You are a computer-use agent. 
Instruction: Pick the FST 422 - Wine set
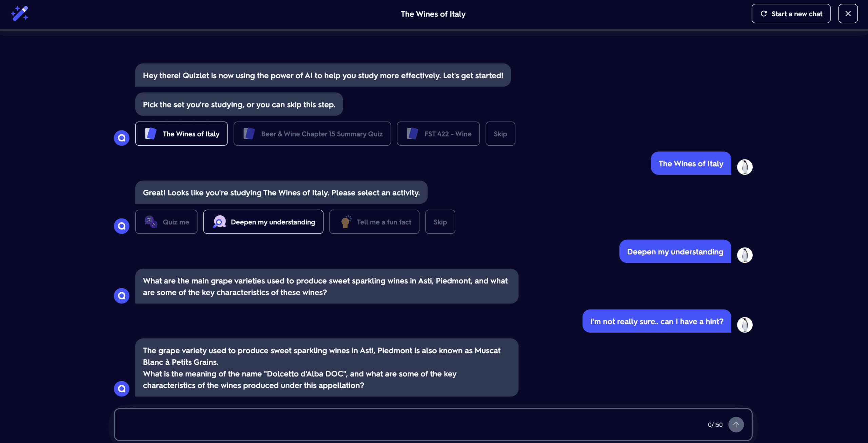point(438,134)
